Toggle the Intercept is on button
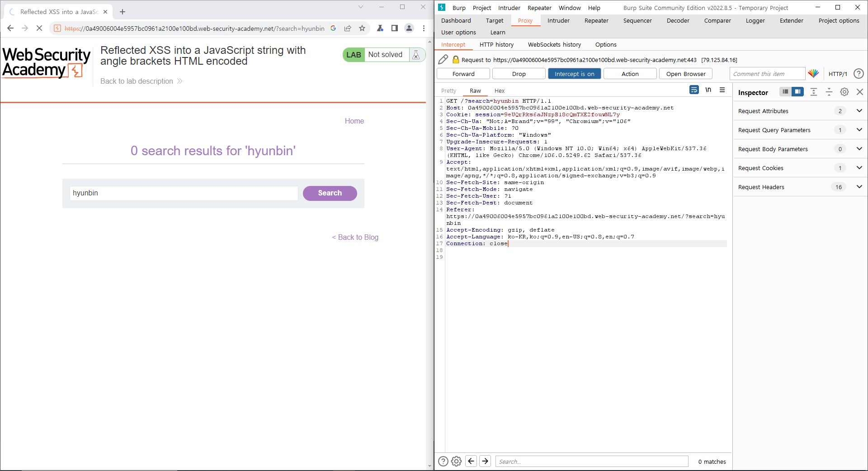Viewport: 868px width, 471px height. [575, 74]
